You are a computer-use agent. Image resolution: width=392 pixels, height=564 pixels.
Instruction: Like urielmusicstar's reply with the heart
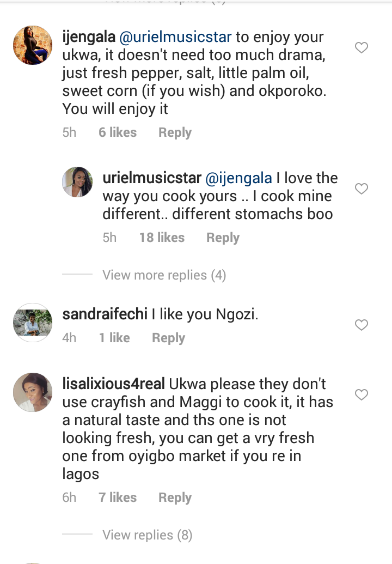[362, 189]
